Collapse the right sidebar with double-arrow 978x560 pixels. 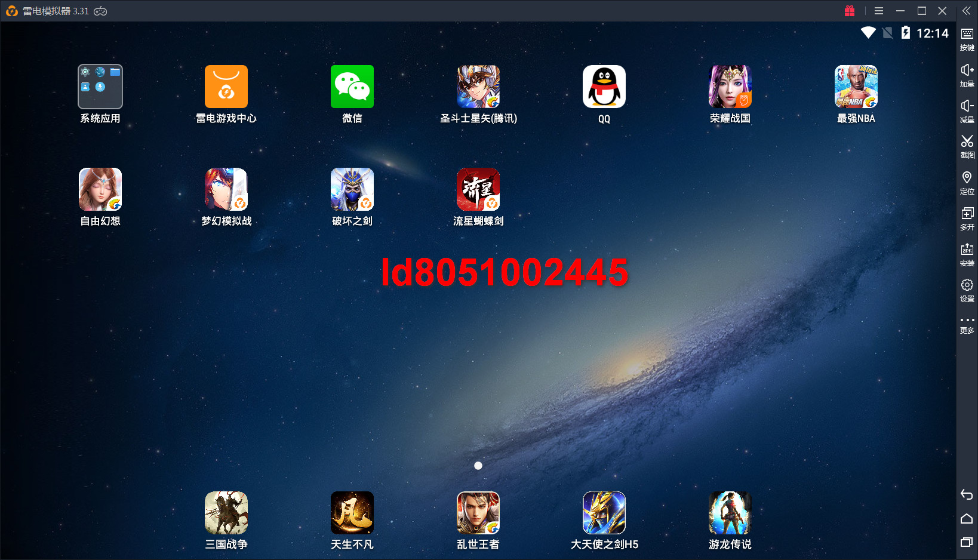coord(966,11)
